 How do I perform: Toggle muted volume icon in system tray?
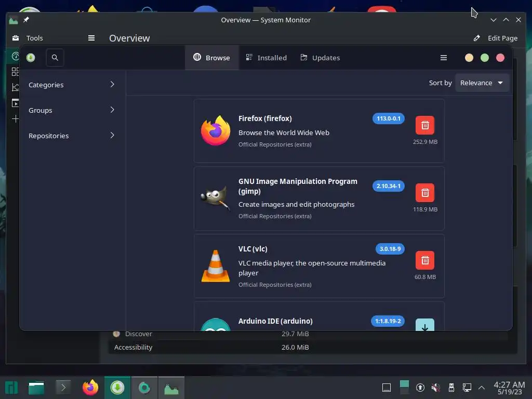pos(436,388)
